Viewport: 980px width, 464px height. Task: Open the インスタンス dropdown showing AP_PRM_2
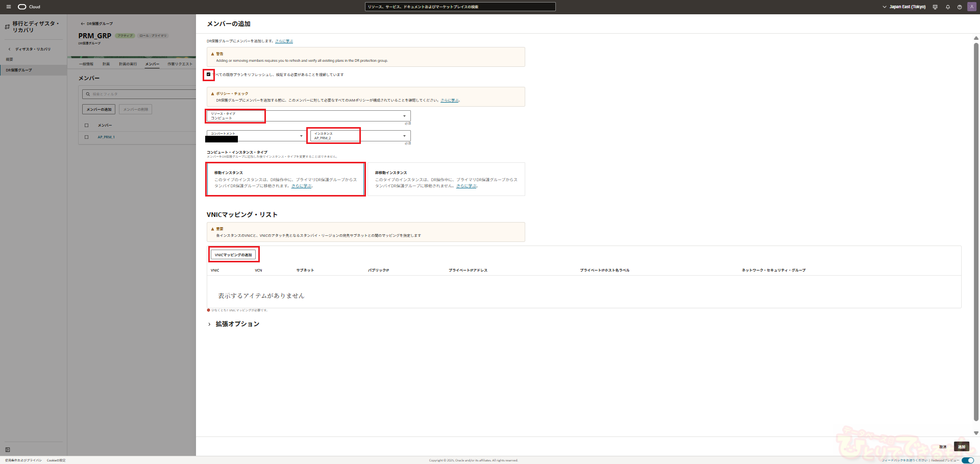click(x=360, y=136)
